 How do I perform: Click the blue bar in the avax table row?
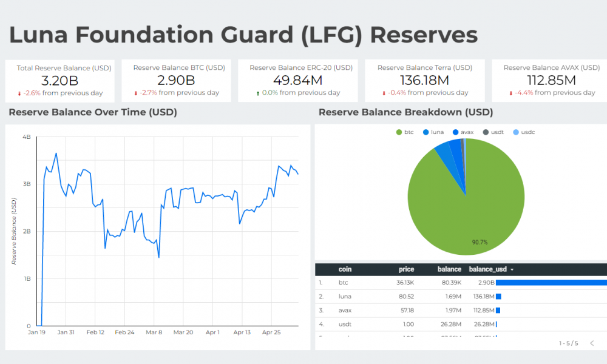tap(498, 310)
